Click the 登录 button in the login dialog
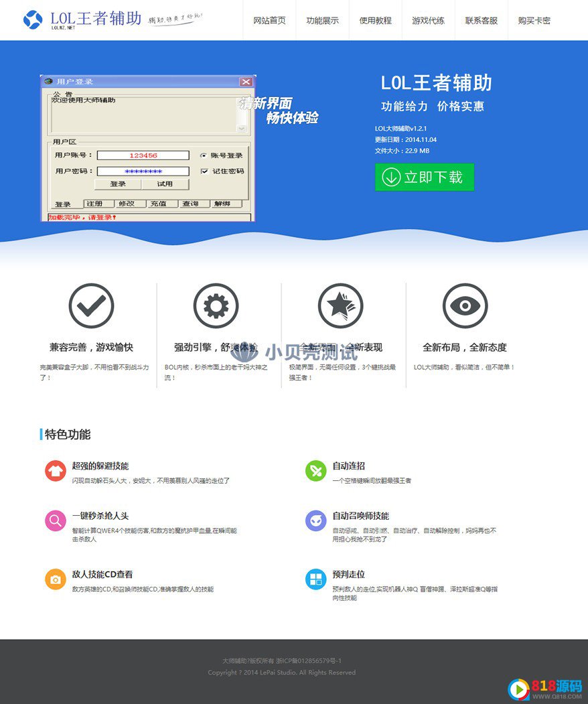The image size is (588, 704). (118, 184)
